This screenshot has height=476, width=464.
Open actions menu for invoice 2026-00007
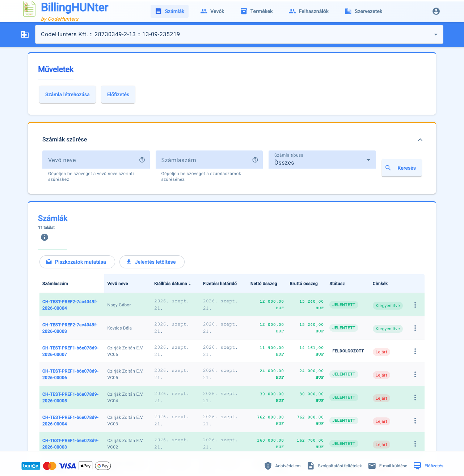click(415, 351)
